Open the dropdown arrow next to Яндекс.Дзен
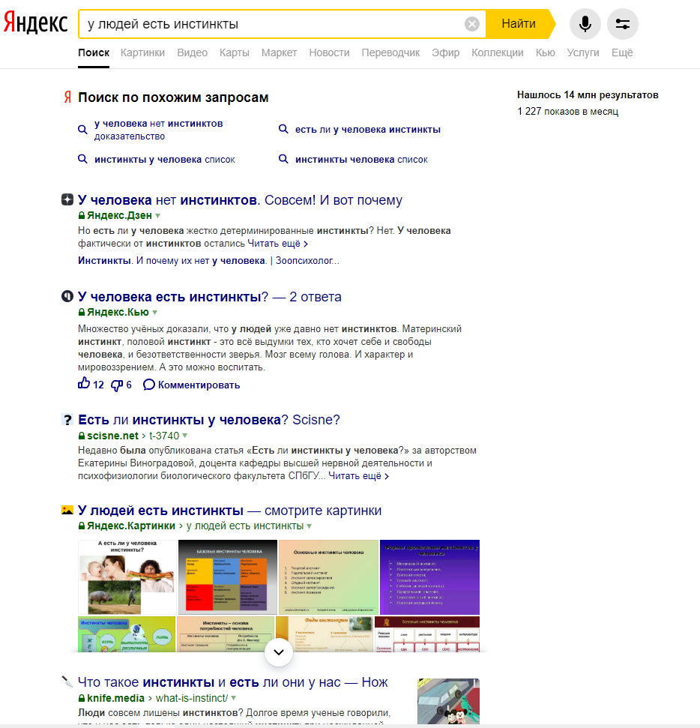Image resolution: width=700 pixels, height=728 pixels. click(x=157, y=216)
